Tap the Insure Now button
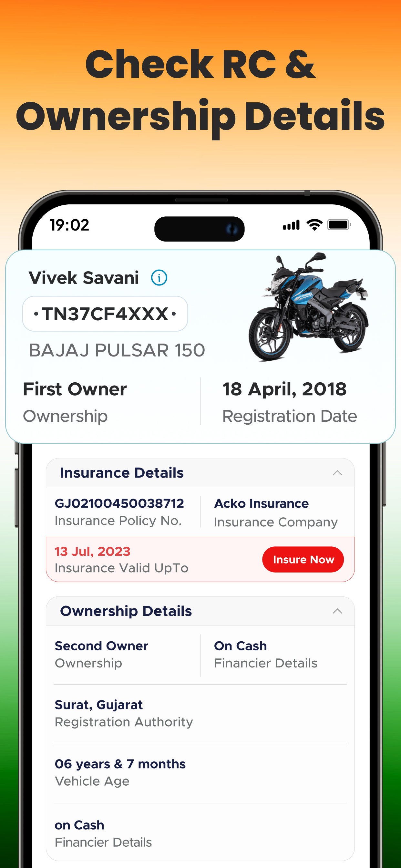 coord(303,559)
